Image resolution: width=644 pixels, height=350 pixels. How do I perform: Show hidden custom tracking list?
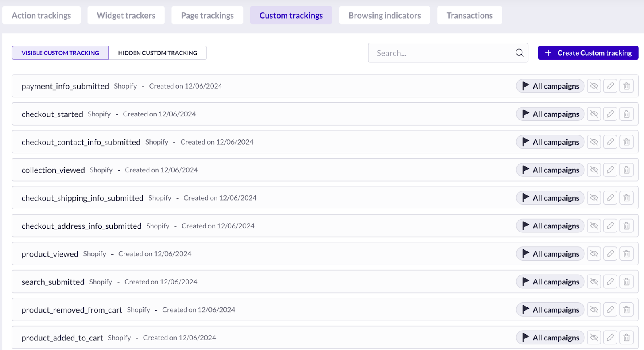click(x=158, y=53)
